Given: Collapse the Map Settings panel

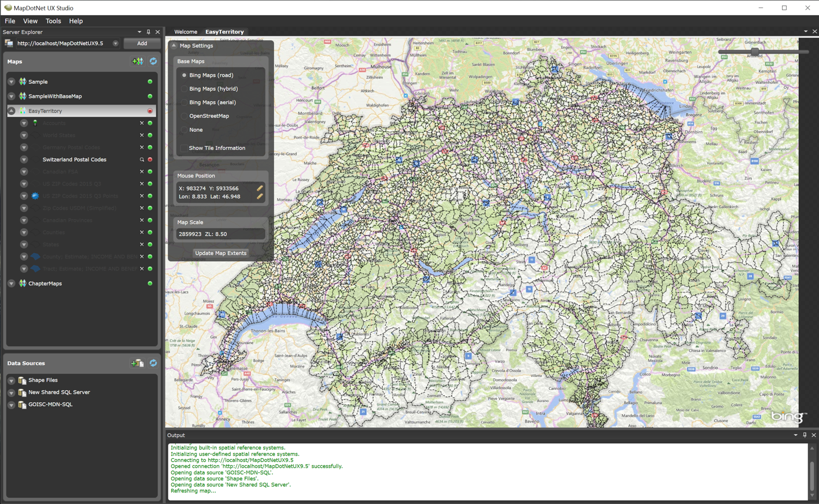Looking at the screenshot, I should click(x=174, y=46).
